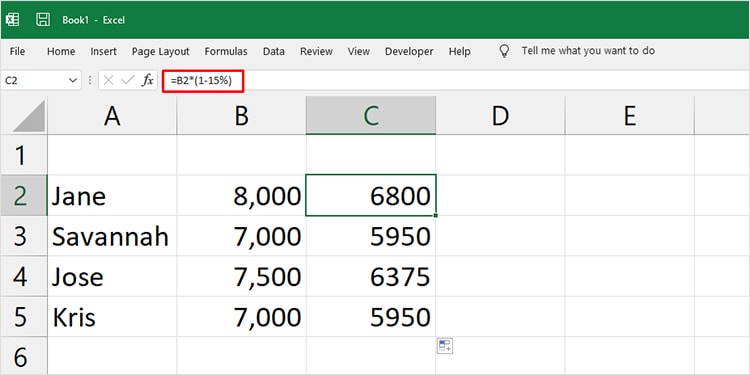
Task: Switch to the View tab
Action: coord(358,51)
